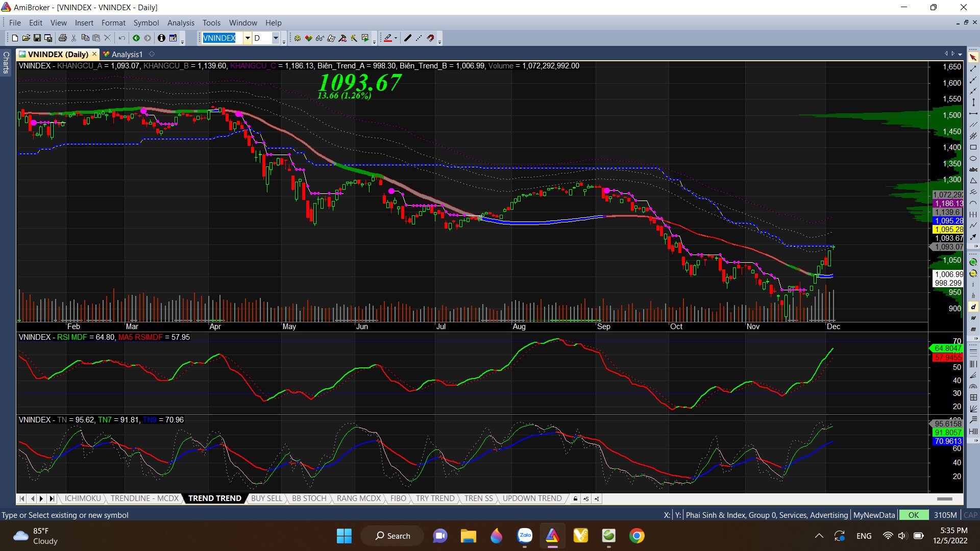Select the rectangle drawing tool
Screen dimensions: 980x551
[973, 147]
